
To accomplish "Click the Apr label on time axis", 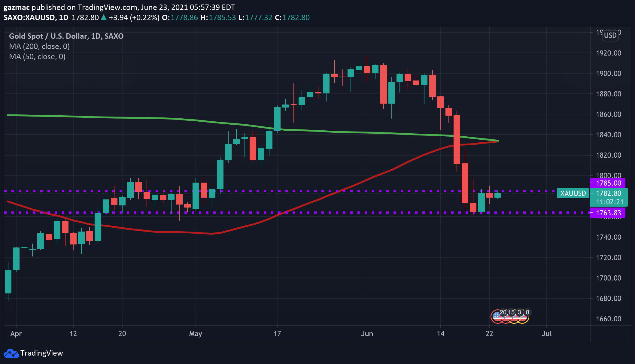I will pyautogui.click(x=16, y=334).
